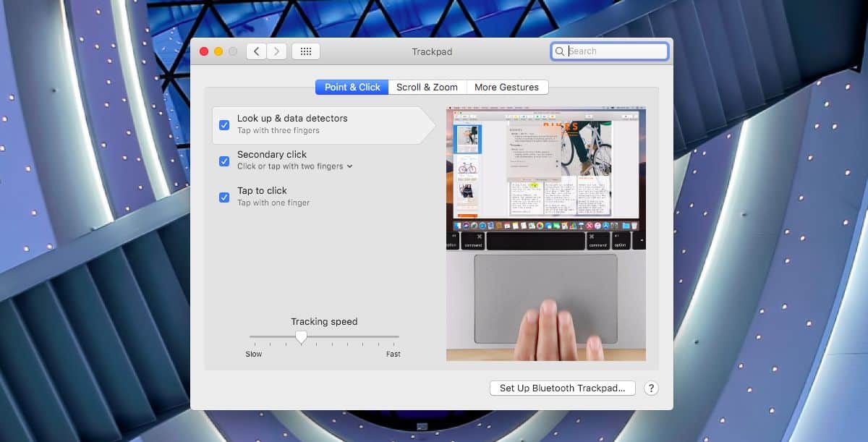Screen dimensions: 868x442
Task: Disable Tap to click
Action: (224, 197)
